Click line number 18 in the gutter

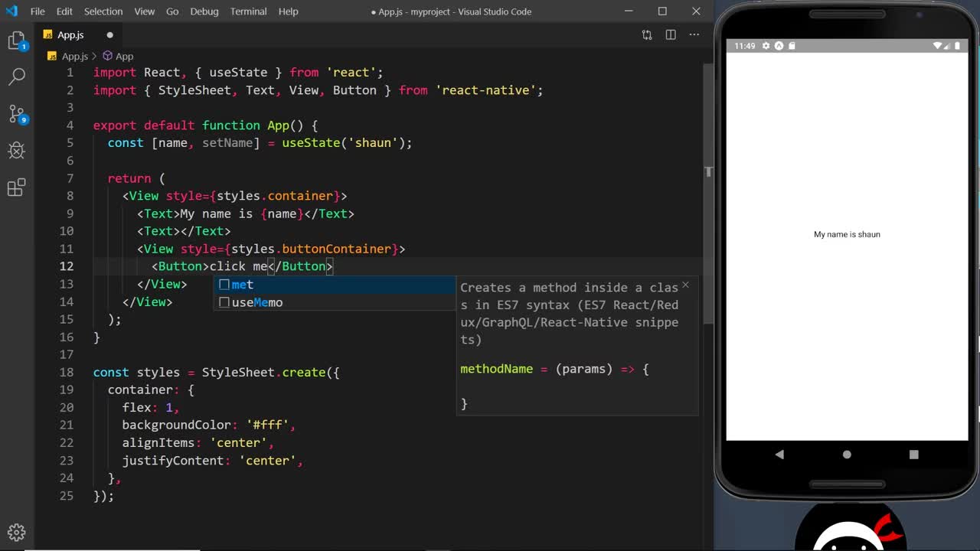(x=66, y=372)
